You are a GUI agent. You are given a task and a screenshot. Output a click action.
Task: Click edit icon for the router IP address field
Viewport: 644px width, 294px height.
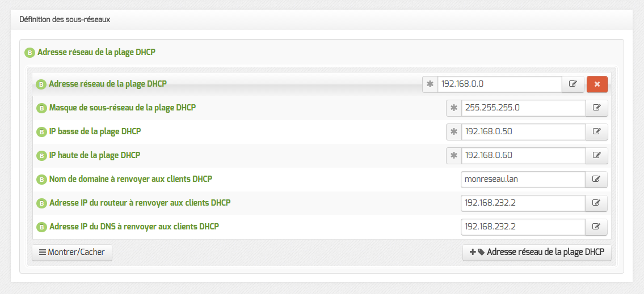[x=597, y=203]
